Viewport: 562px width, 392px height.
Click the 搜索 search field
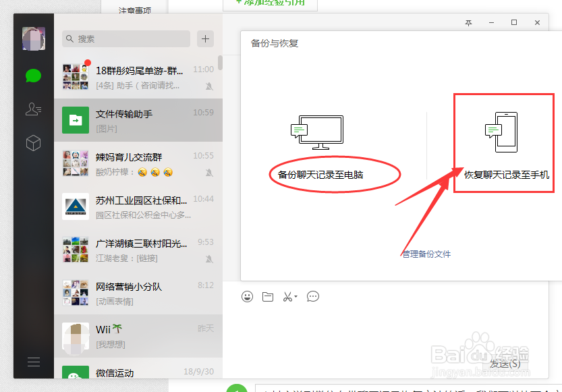click(x=126, y=38)
